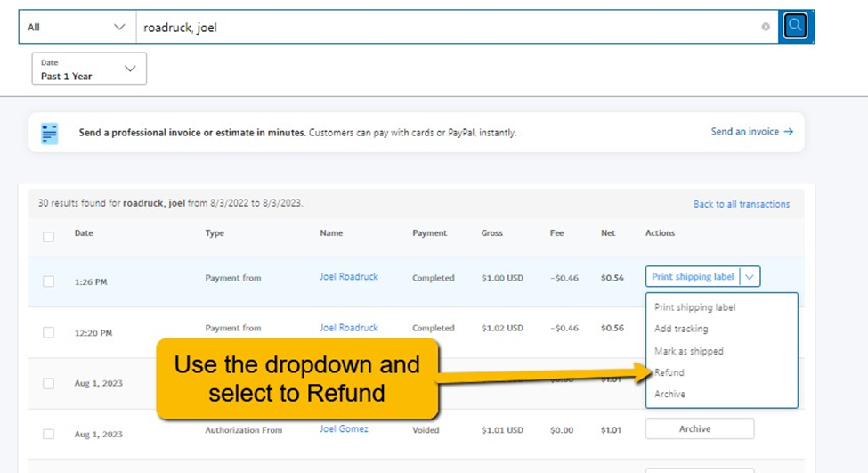Click the Net column header
Viewport: 868px width, 473px height.
pos(608,233)
